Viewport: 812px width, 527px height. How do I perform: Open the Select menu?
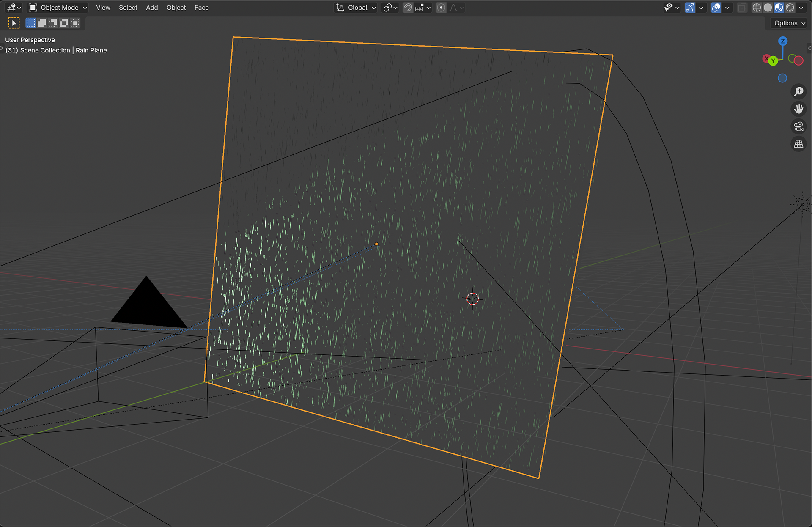tap(128, 8)
